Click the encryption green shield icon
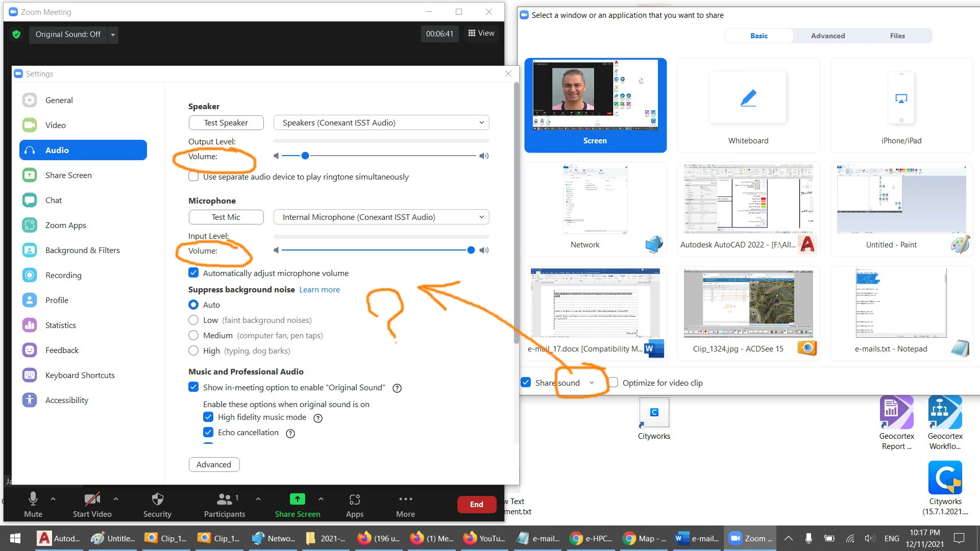Viewport: 980px width, 551px height. pos(16,34)
